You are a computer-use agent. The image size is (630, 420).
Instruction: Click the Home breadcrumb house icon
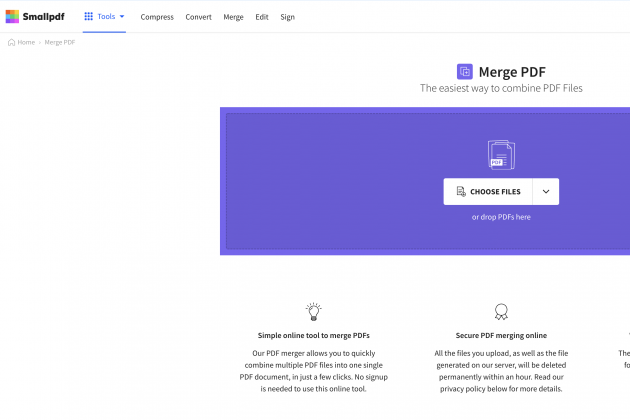[x=11, y=42]
